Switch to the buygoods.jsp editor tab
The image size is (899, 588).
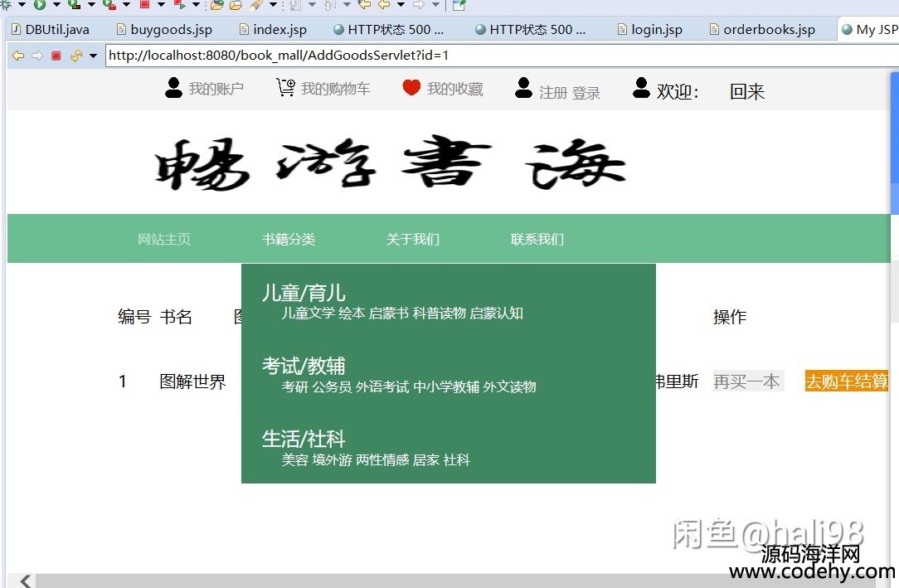point(164,29)
